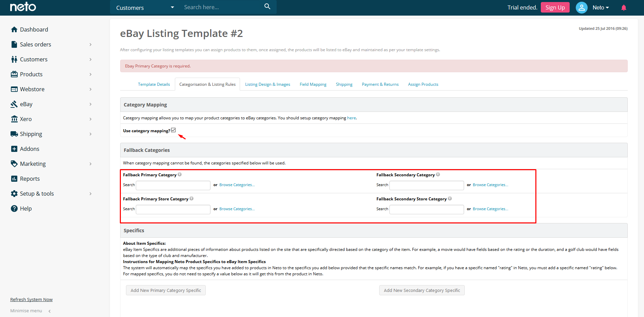Click the Sign Up button

coord(555,7)
